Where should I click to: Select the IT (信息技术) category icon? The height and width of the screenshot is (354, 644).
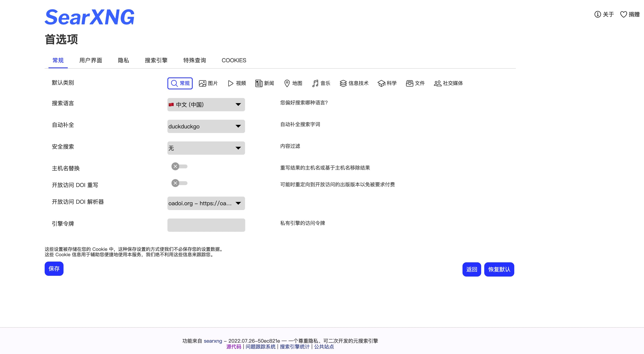click(343, 83)
